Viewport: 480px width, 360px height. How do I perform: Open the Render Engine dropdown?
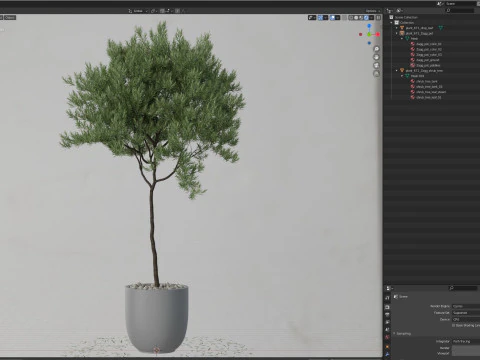[466, 306]
